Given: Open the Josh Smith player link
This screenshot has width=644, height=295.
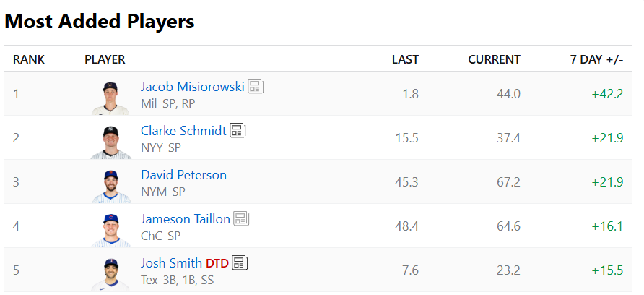Looking at the screenshot, I should 171,263.
